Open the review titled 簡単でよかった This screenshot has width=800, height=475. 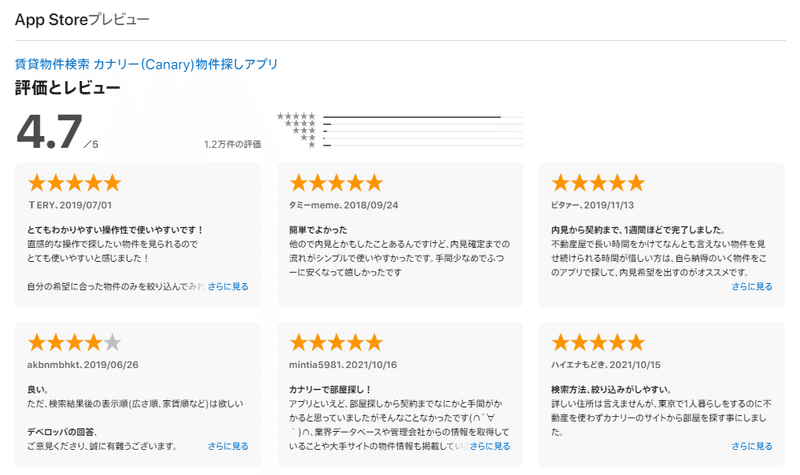(318, 230)
